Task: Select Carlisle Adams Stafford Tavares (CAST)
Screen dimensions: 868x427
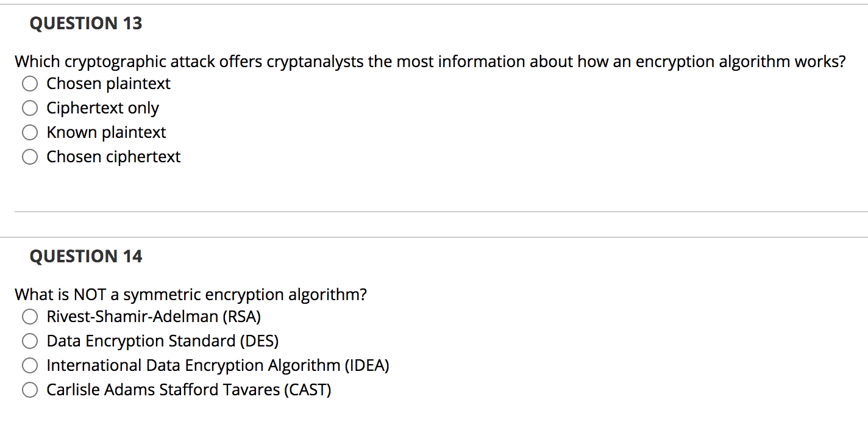Action: [x=30, y=389]
